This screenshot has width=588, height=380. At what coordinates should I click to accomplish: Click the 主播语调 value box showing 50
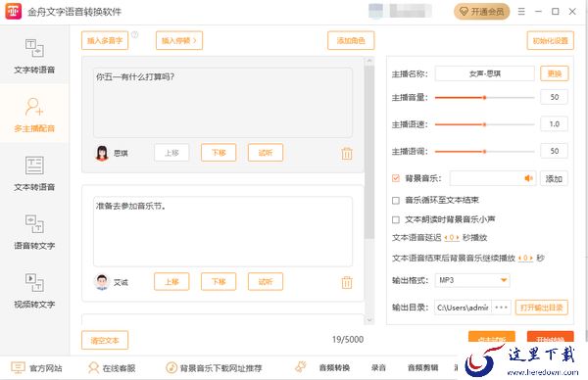pyautogui.click(x=555, y=151)
